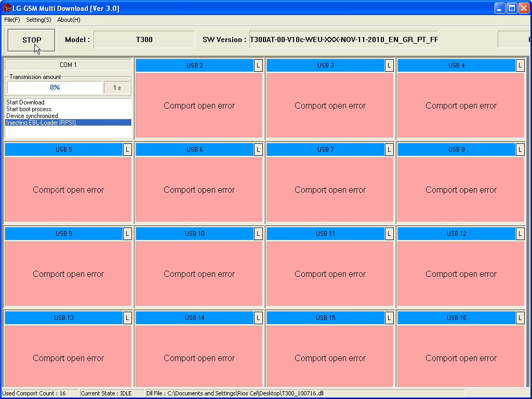Image resolution: width=532 pixels, height=399 pixels.
Task: Toggle the L box on USB 12
Action: coord(520,234)
